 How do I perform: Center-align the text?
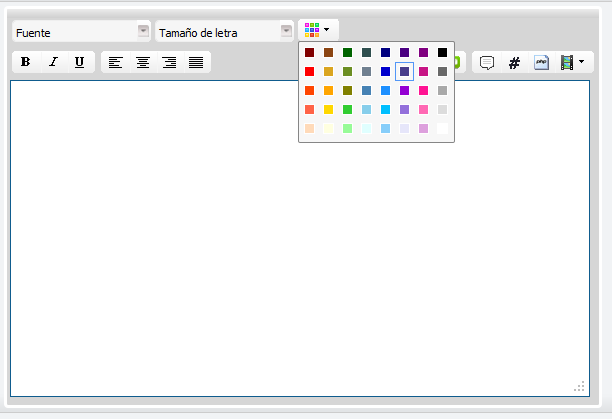point(143,62)
